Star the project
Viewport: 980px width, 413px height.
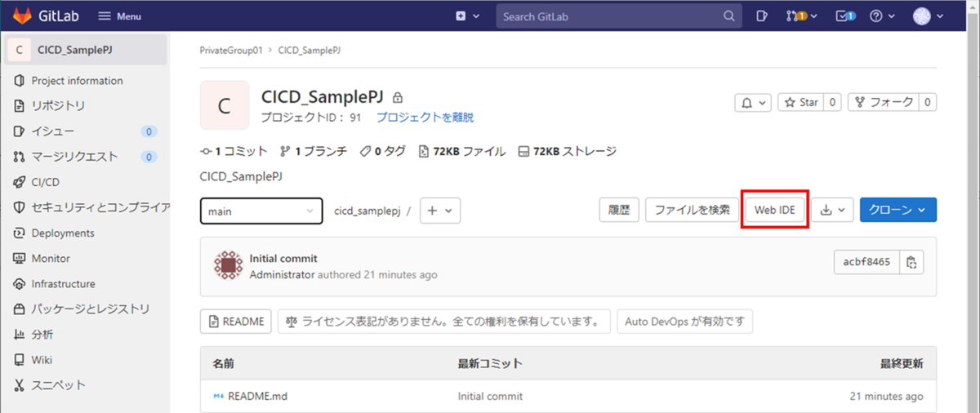click(x=800, y=103)
